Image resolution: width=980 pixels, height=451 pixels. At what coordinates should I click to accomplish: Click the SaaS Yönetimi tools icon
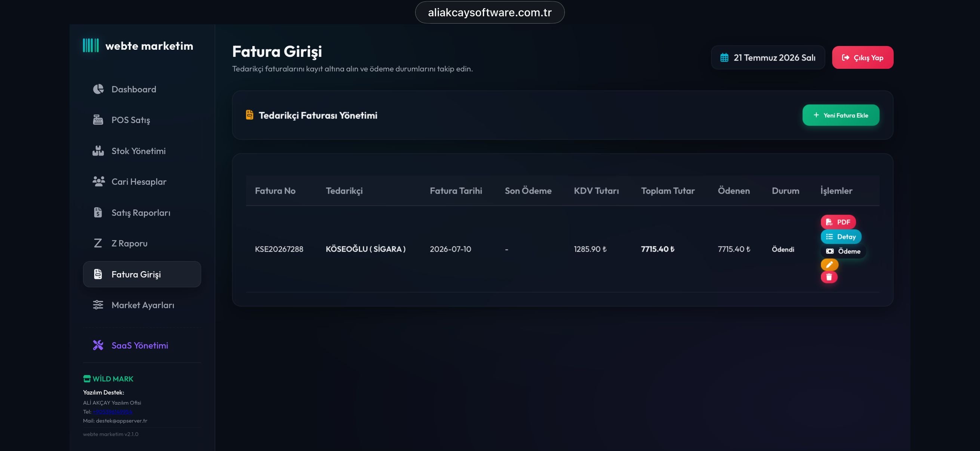(98, 345)
